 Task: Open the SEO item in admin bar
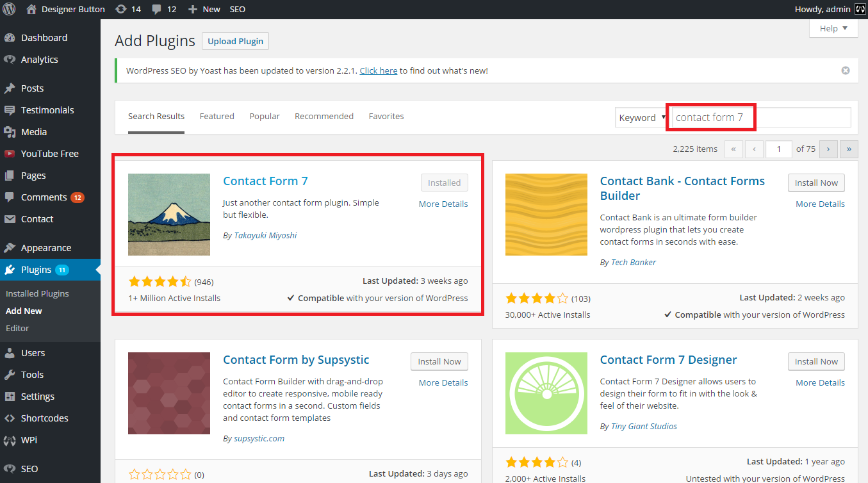pos(237,9)
